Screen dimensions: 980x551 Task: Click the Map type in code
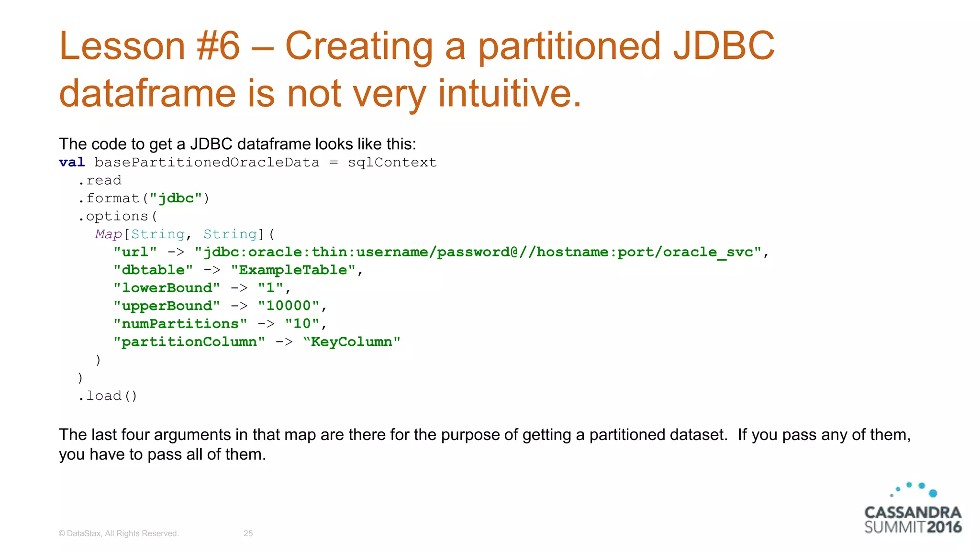click(109, 234)
